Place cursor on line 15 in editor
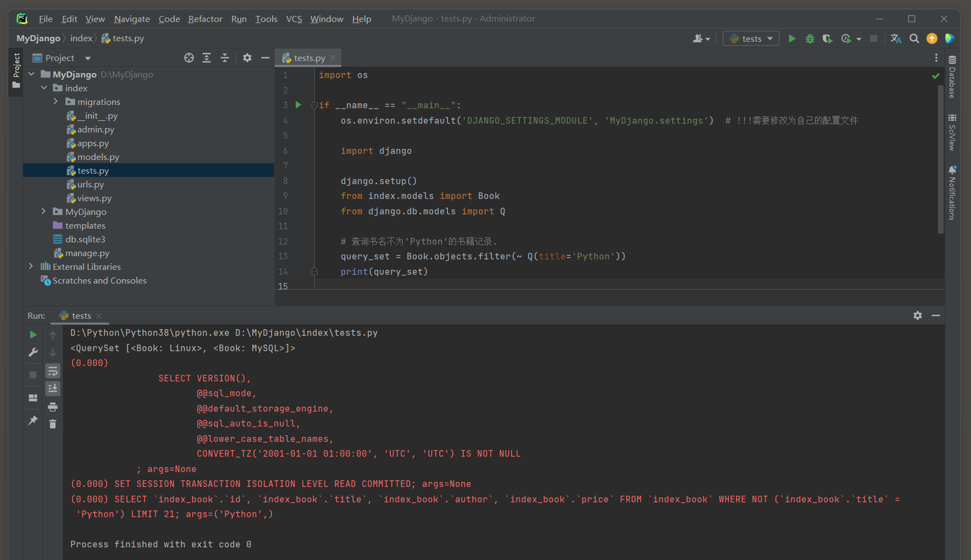Image resolution: width=971 pixels, height=560 pixels. pos(626,286)
